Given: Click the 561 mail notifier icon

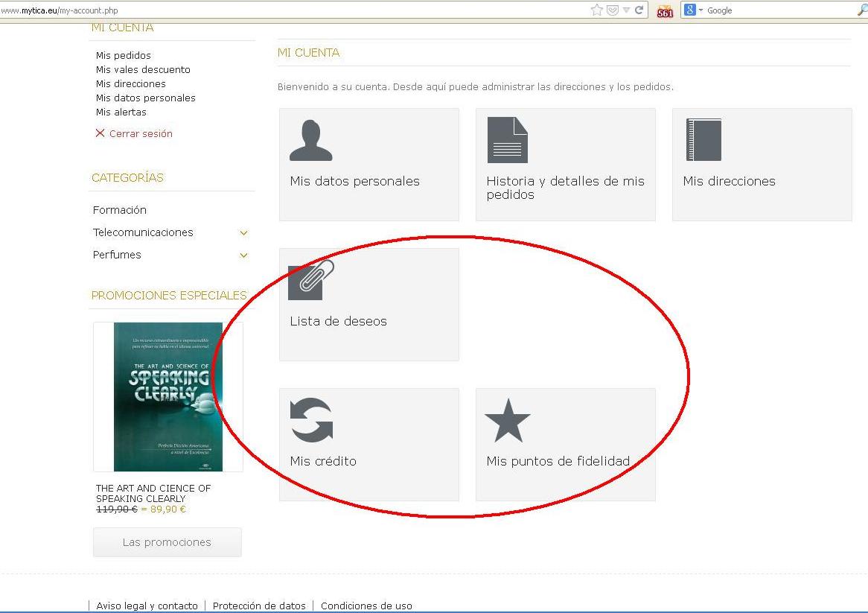Looking at the screenshot, I should [665, 10].
